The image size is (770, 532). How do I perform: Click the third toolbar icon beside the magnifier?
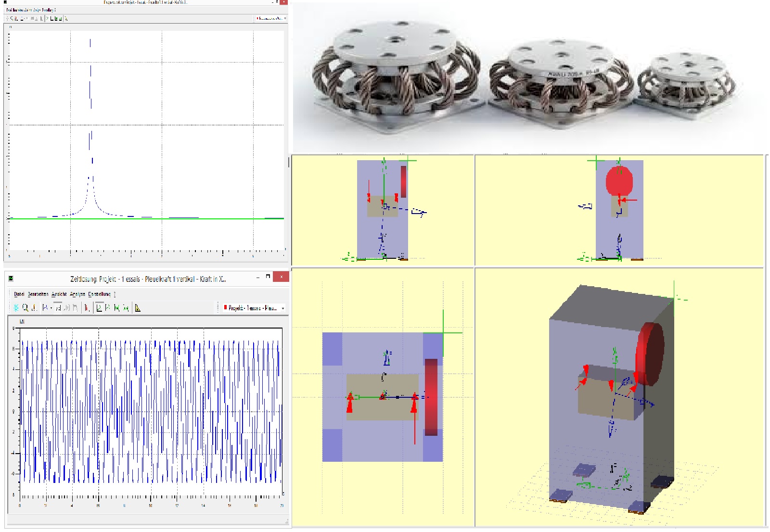click(34, 308)
